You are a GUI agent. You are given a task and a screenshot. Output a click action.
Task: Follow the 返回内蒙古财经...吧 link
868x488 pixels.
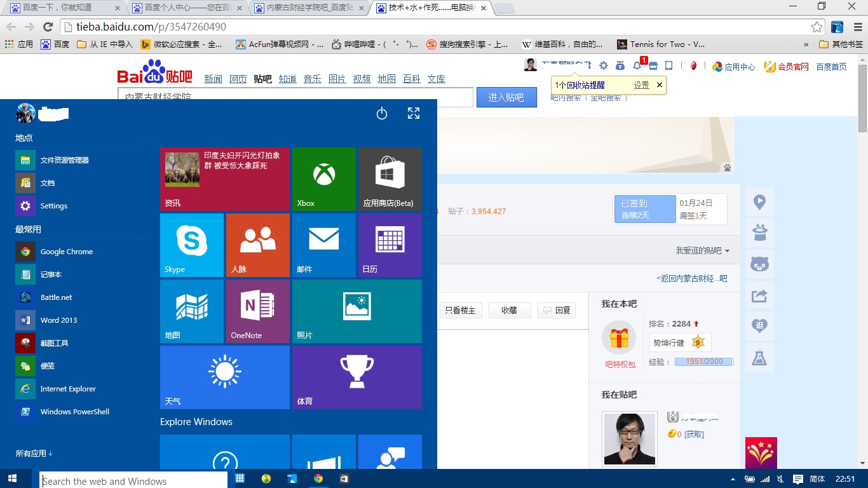click(692, 278)
